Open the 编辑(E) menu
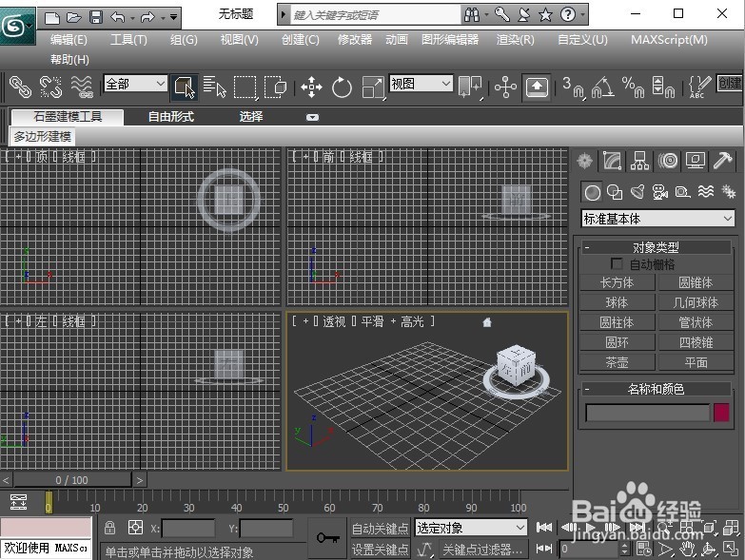The image size is (745, 560). (x=69, y=39)
